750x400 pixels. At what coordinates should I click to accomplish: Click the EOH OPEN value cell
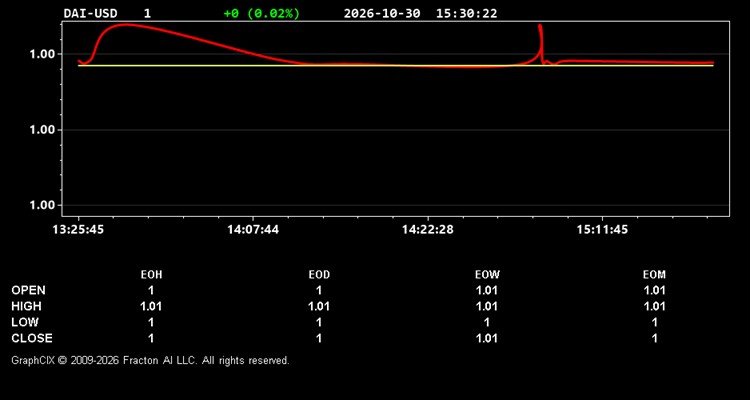(x=151, y=290)
